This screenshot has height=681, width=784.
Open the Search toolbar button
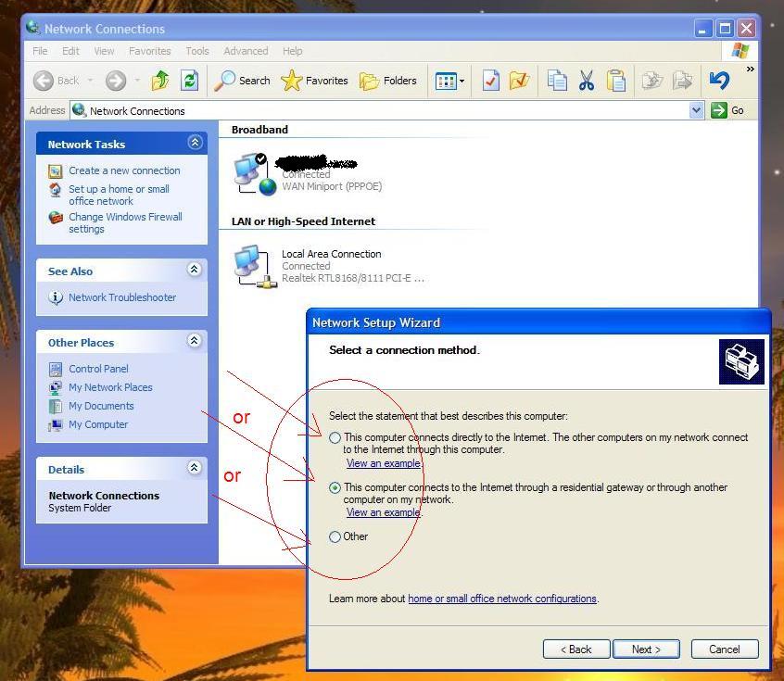pyautogui.click(x=242, y=81)
